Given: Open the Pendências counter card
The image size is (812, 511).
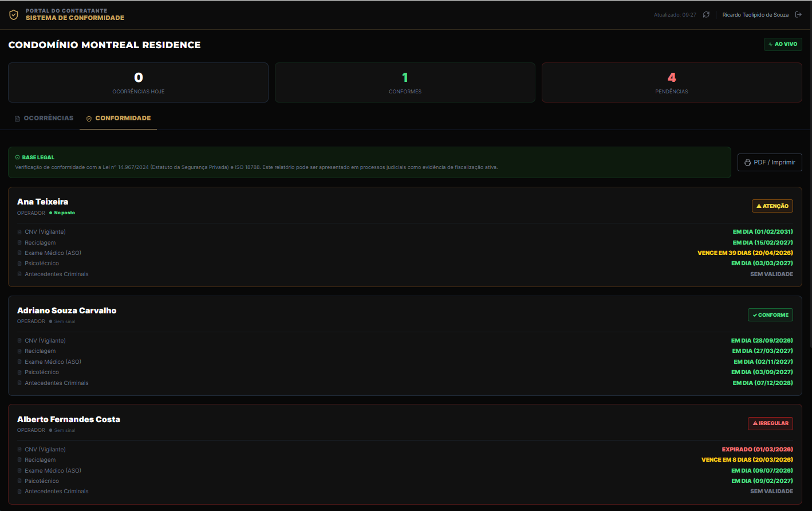Looking at the screenshot, I should pos(672,82).
